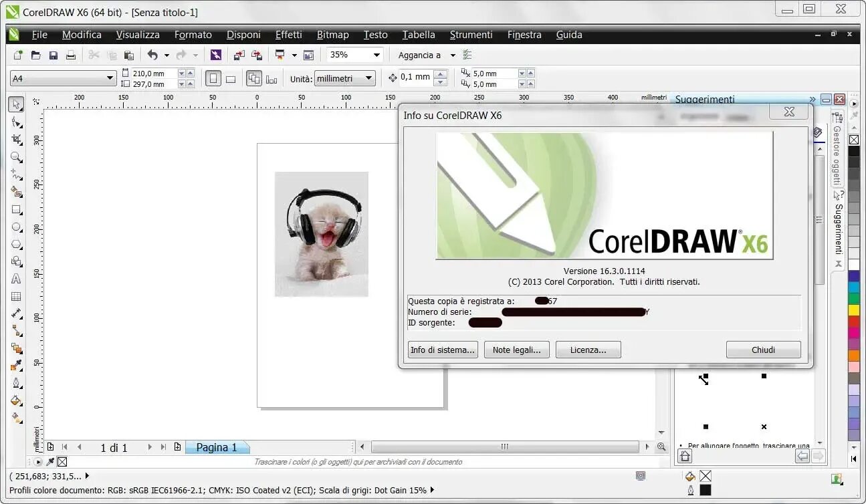Expand cursor coordinates arrow in status bar
866x504 pixels.
(x=87, y=477)
